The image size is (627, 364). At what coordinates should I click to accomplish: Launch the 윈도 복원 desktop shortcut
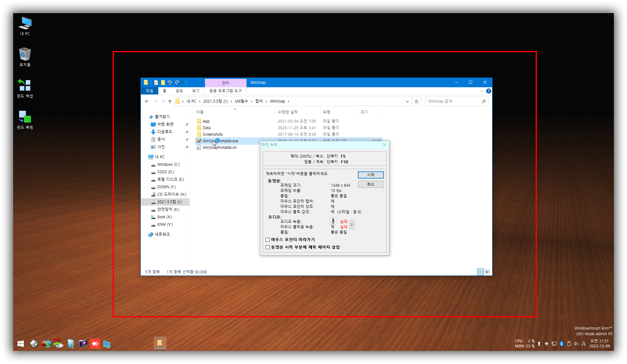(x=25, y=119)
